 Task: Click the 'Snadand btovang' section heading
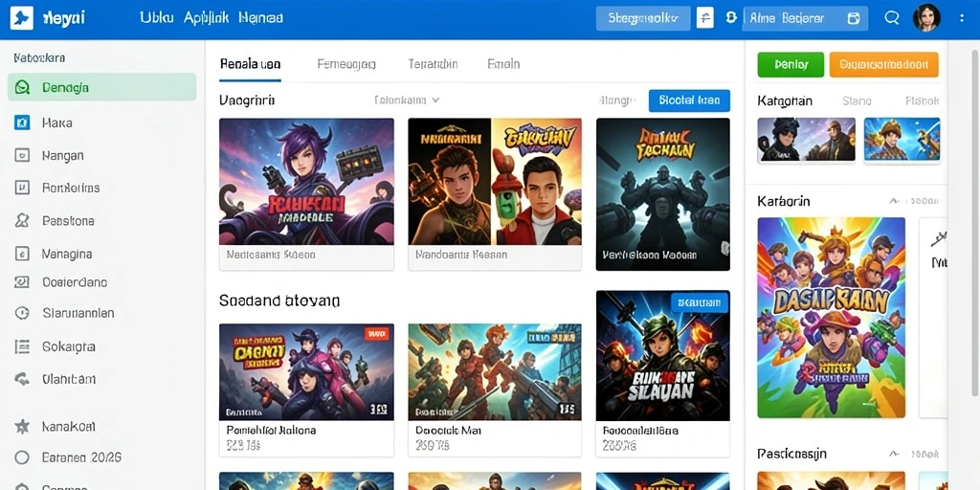pyautogui.click(x=279, y=301)
